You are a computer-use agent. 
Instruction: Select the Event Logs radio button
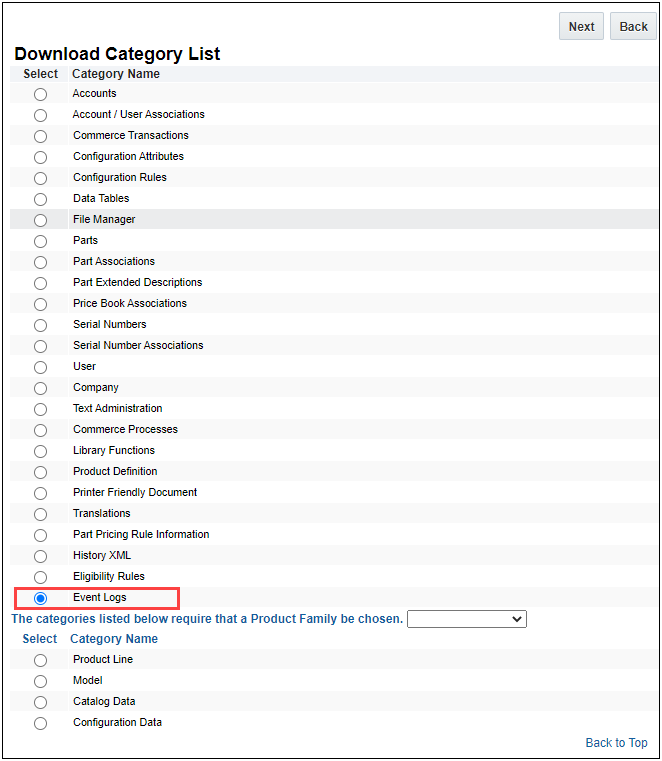coord(40,598)
